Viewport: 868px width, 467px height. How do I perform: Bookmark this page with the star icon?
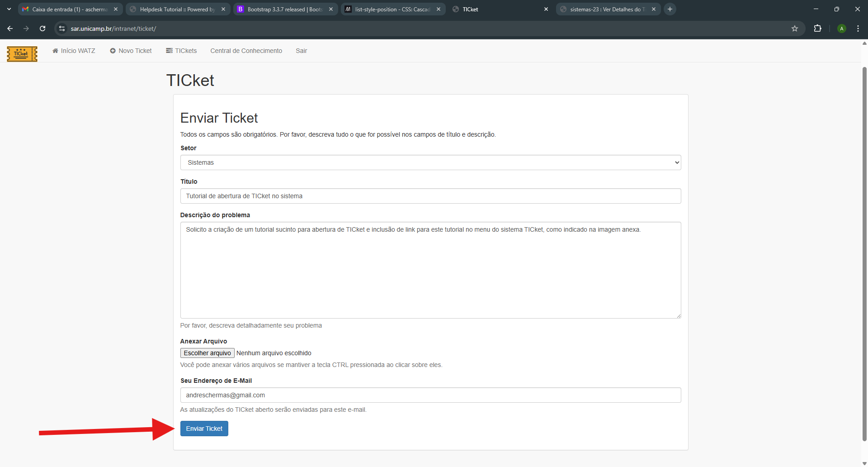tap(795, 29)
